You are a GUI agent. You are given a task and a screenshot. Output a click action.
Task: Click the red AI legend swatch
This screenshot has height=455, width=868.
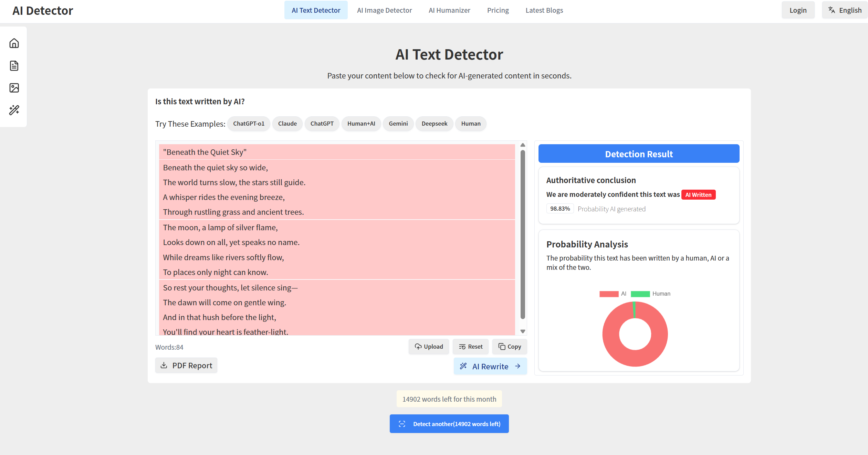(609, 294)
